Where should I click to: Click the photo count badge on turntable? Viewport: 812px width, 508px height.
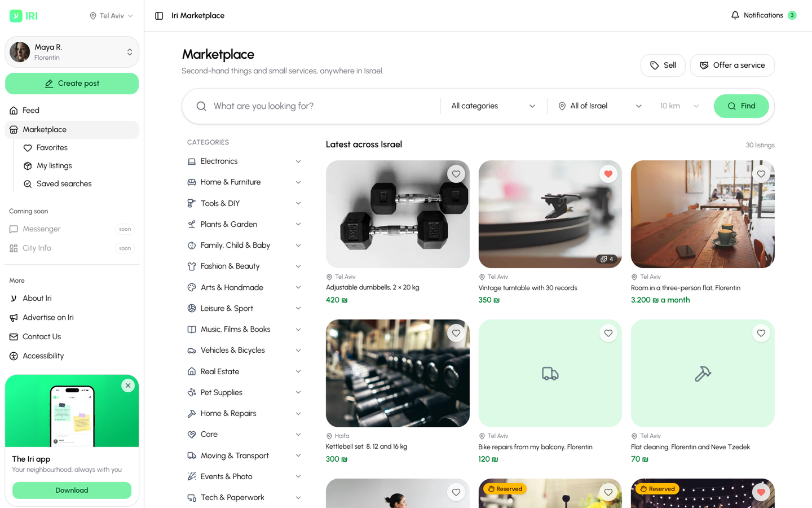pos(607,259)
